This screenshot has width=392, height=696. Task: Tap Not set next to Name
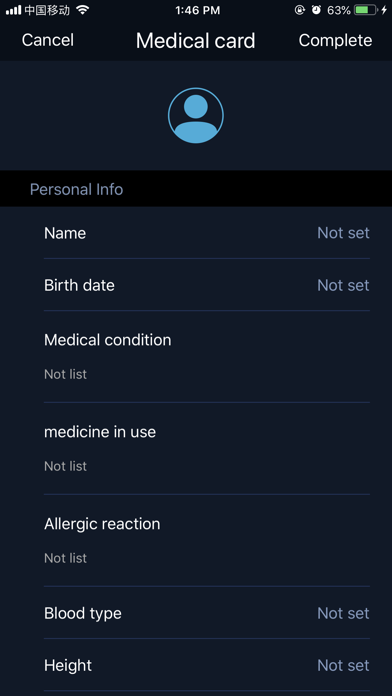coord(343,233)
